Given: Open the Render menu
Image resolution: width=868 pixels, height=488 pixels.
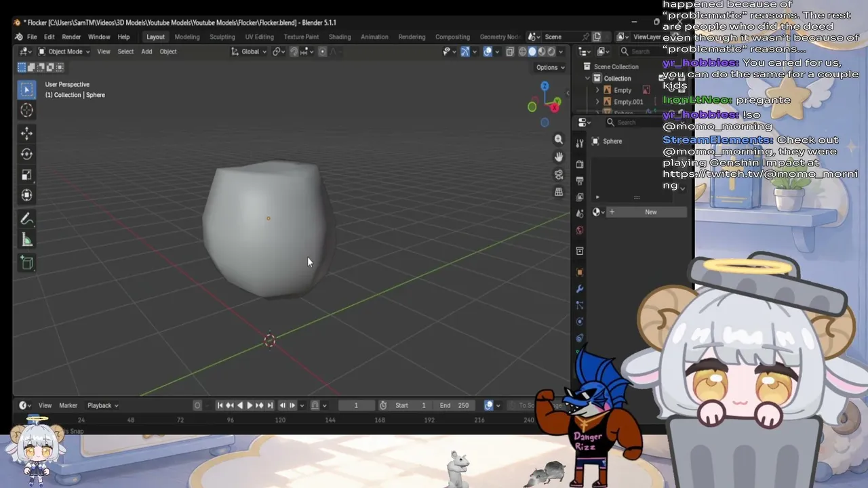Looking at the screenshot, I should click(71, 37).
